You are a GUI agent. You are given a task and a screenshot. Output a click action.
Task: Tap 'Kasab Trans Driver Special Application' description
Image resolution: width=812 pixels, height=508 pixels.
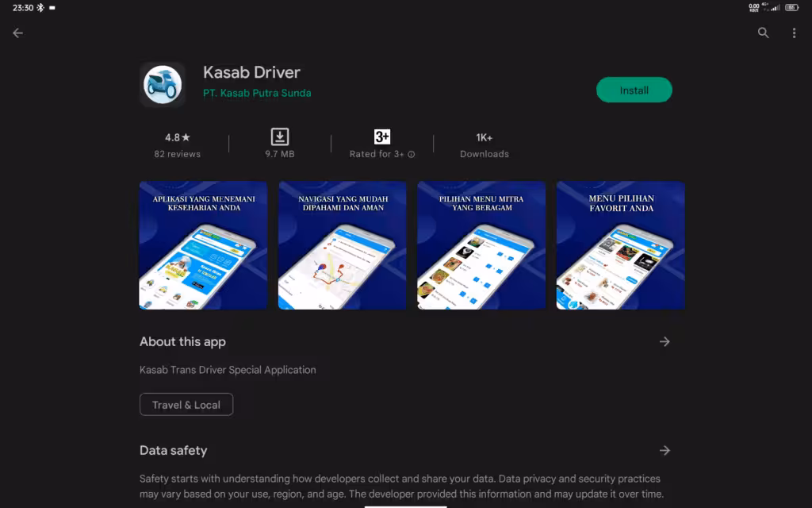pos(228,370)
